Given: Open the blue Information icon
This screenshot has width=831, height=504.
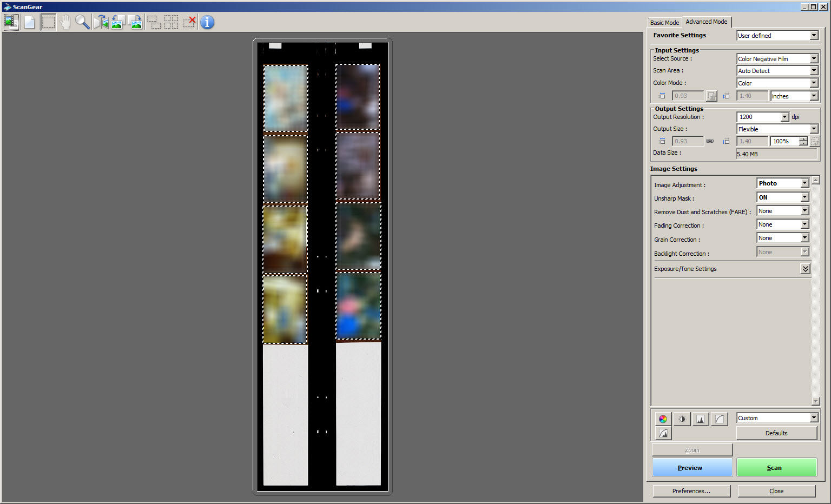Looking at the screenshot, I should [x=207, y=22].
